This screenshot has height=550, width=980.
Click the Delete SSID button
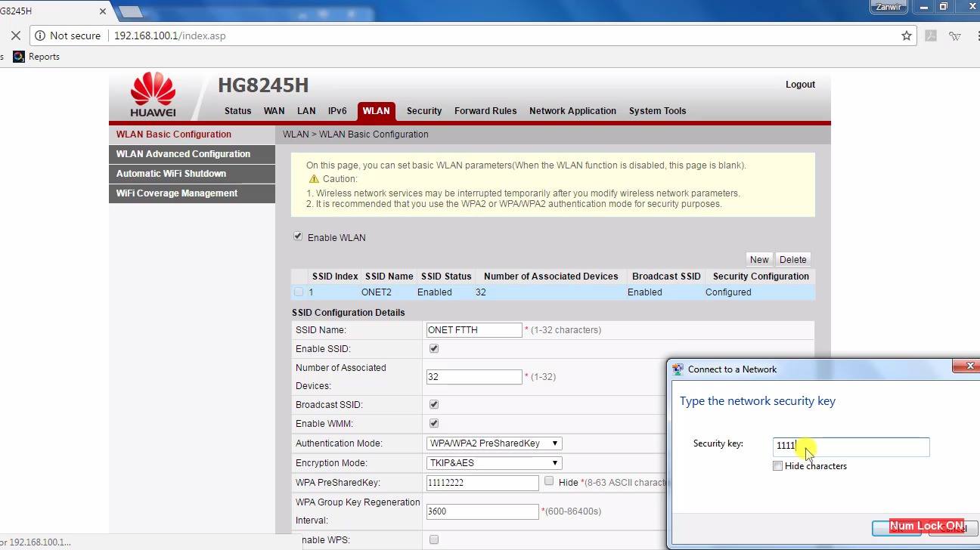click(x=792, y=259)
